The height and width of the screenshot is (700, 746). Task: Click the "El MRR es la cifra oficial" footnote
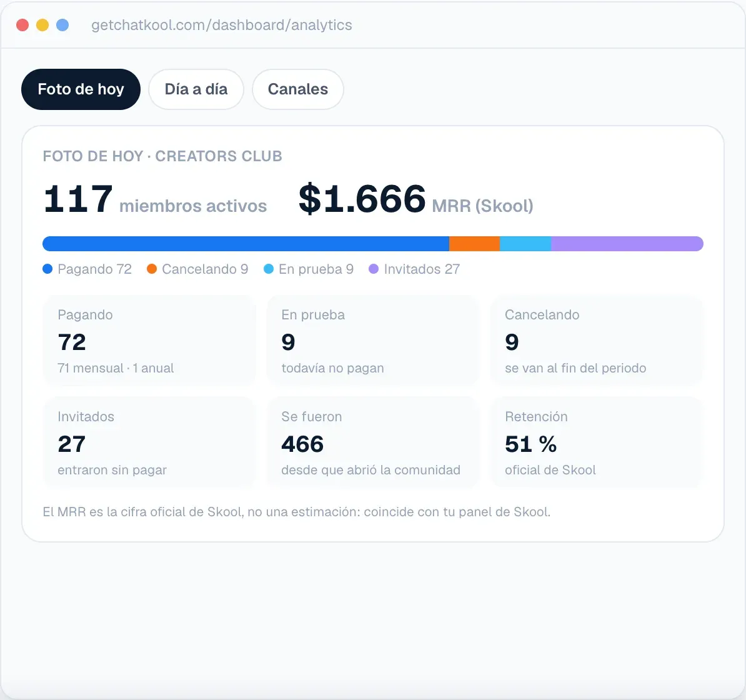(297, 512)
